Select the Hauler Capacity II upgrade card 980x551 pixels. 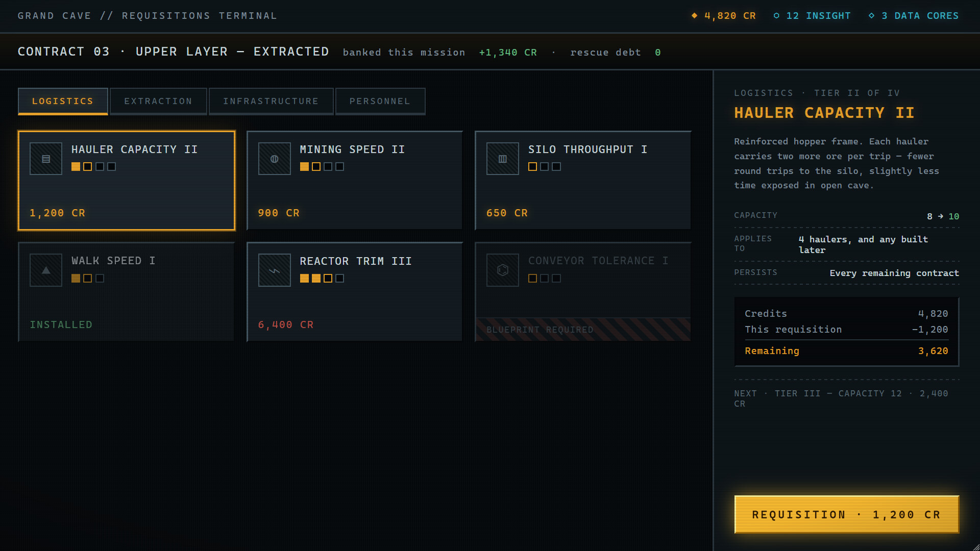(x=127, y=181)
